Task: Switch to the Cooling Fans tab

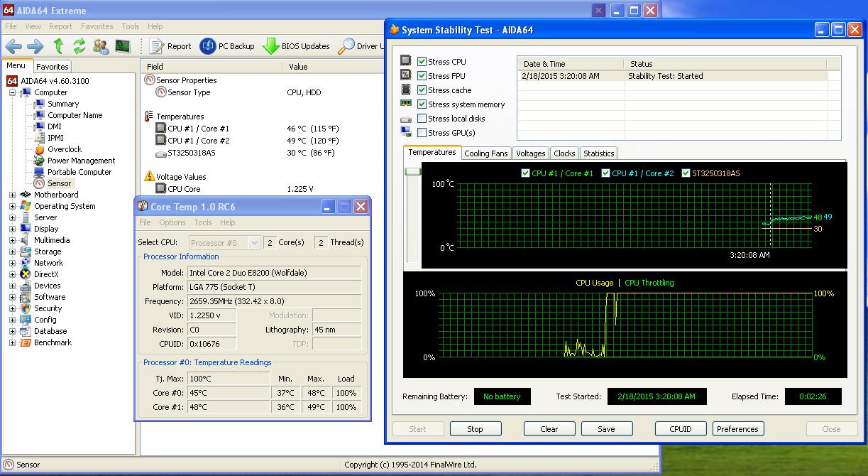Action: point(485,153)
